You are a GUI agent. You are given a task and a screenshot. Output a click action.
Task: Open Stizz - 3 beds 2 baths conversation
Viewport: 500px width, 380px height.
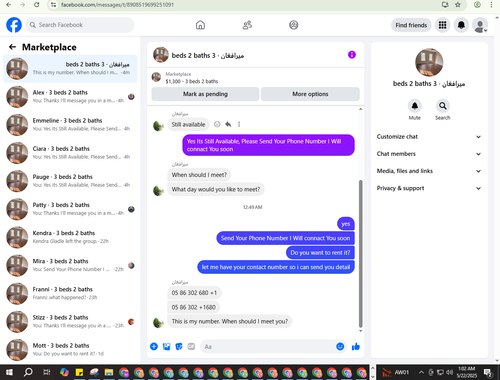tap(70, 322)
